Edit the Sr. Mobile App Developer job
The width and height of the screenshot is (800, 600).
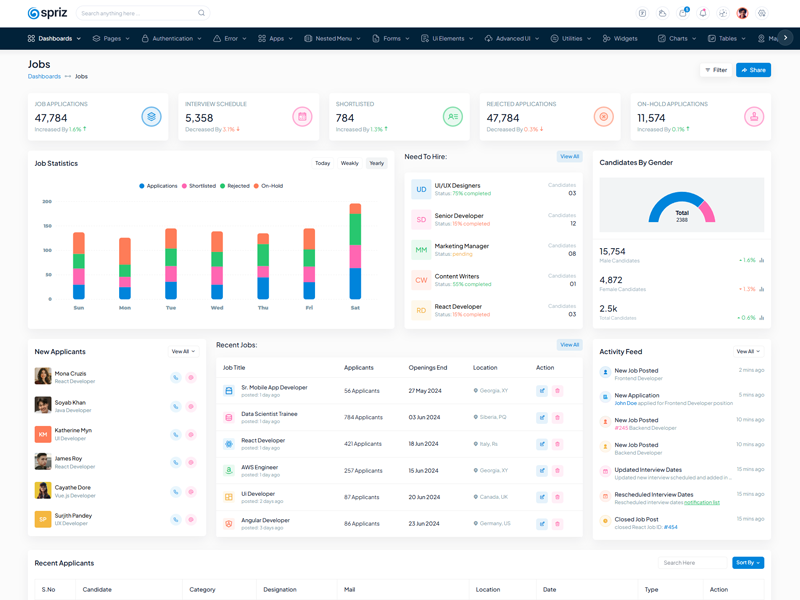pos(542,391)
